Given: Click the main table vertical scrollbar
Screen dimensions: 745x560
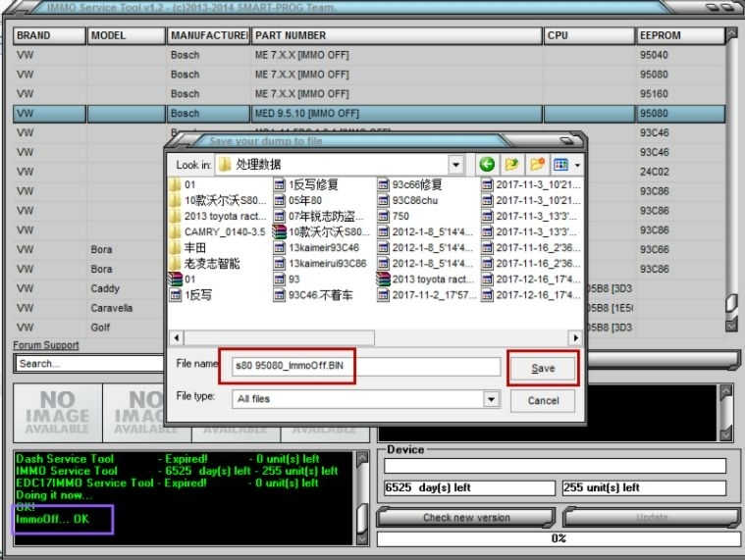Looking at the screenshot, I should (x=732, y=179).
